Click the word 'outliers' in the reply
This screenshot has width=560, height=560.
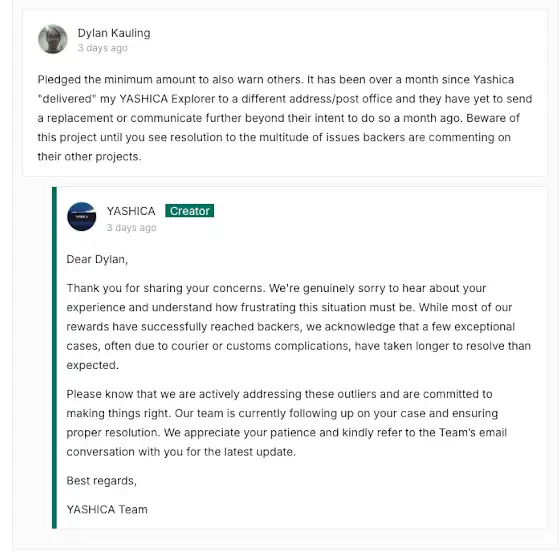(355, 394)
